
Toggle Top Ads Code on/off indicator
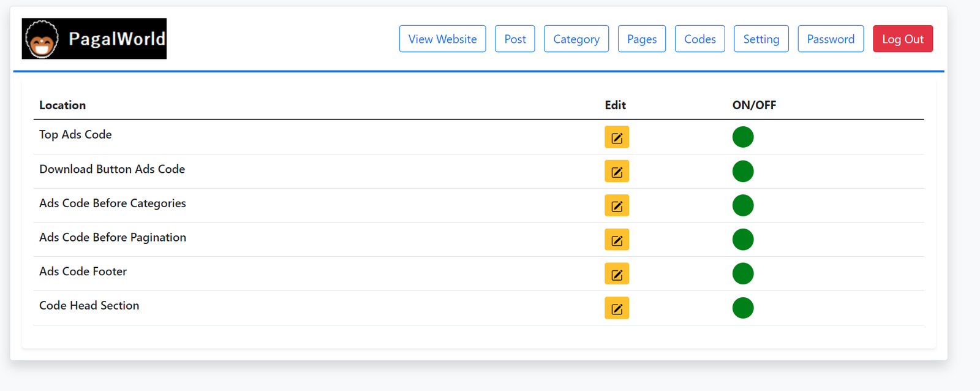[x=743, y=137]
